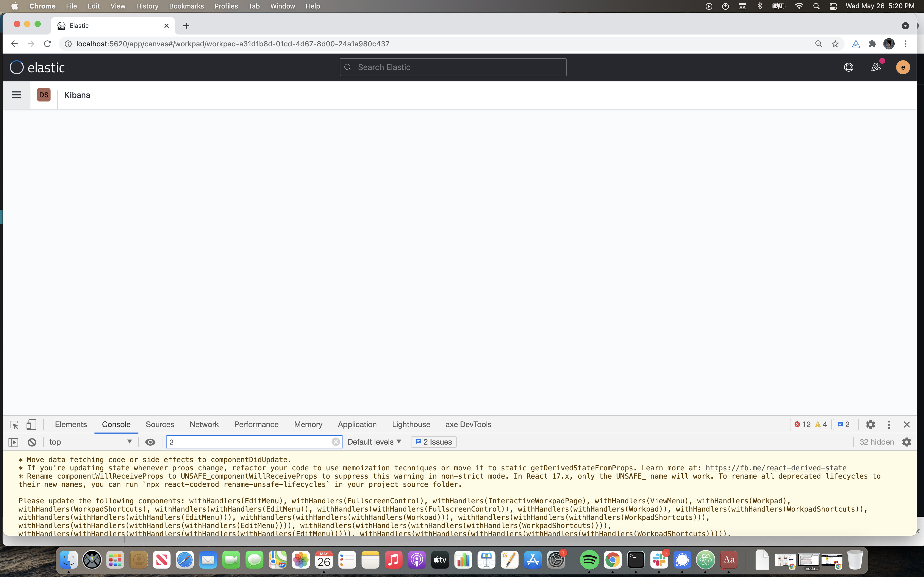Open the sidebar console drawer icon
This screenshot has height=577, width=924.
[x=13, y=442]
